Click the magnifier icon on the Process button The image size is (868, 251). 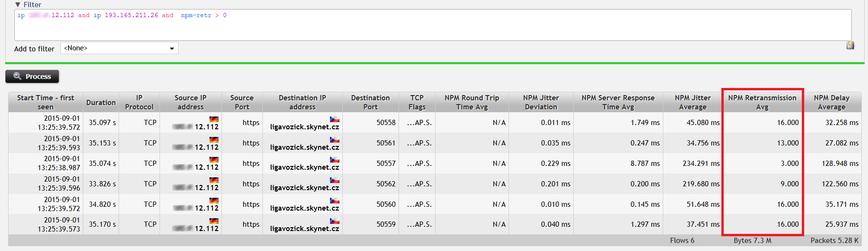pyautogui.click(x=18, y=76)
